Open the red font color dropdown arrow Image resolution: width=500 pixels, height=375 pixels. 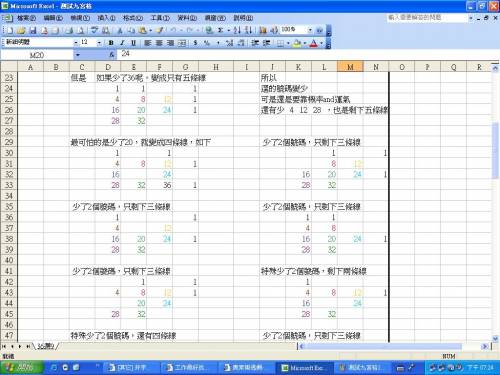pyautogui.click(x=321, y=43)
